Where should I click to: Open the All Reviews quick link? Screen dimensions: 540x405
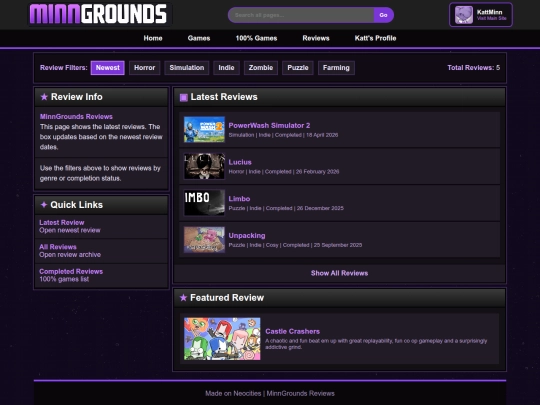[x=58, y=247]
